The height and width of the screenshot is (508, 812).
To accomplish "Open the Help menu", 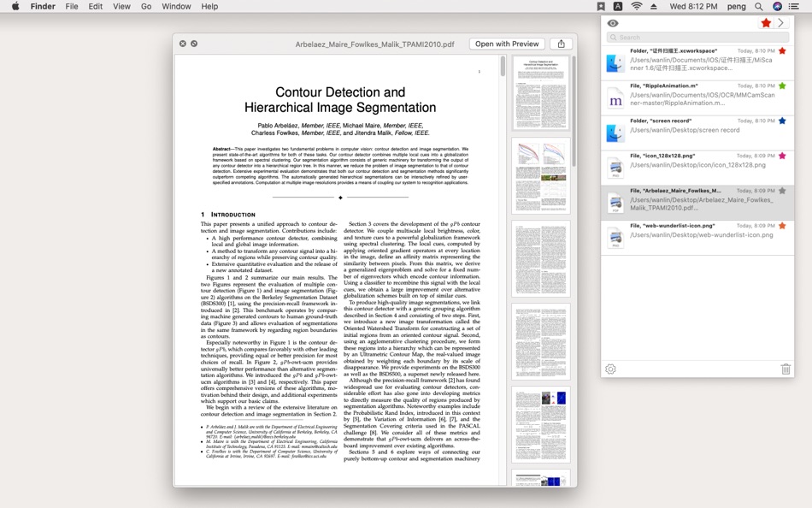I will click(209, 6).
